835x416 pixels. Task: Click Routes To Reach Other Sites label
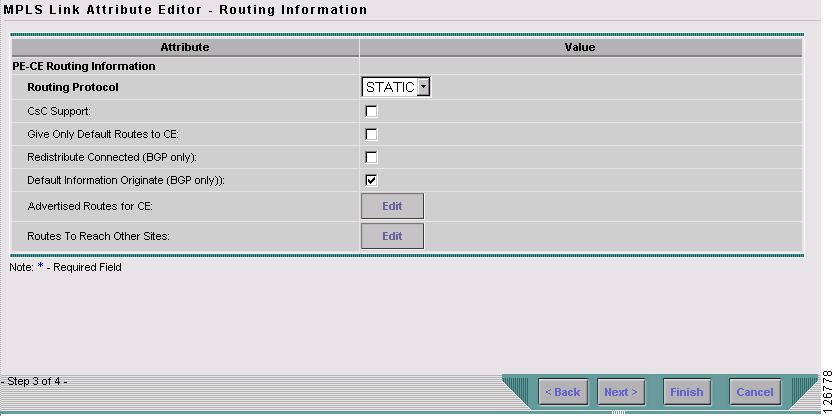click(99, 236)
